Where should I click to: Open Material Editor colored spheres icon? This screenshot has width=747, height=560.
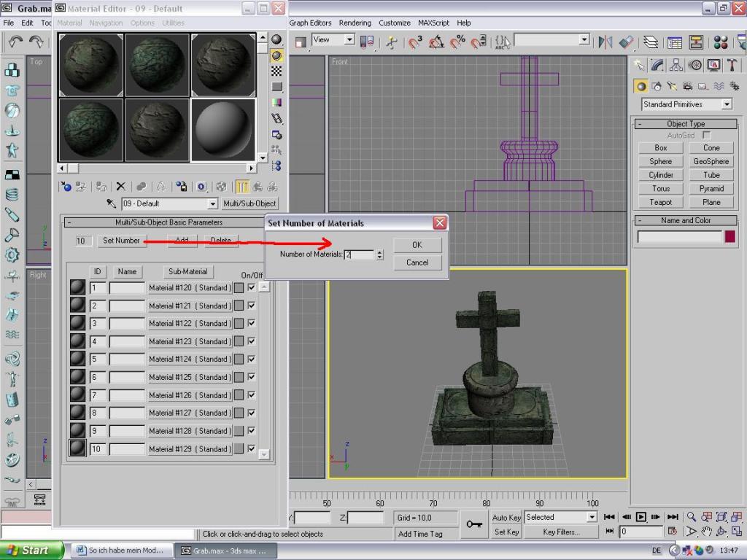(x=720, y=42)
